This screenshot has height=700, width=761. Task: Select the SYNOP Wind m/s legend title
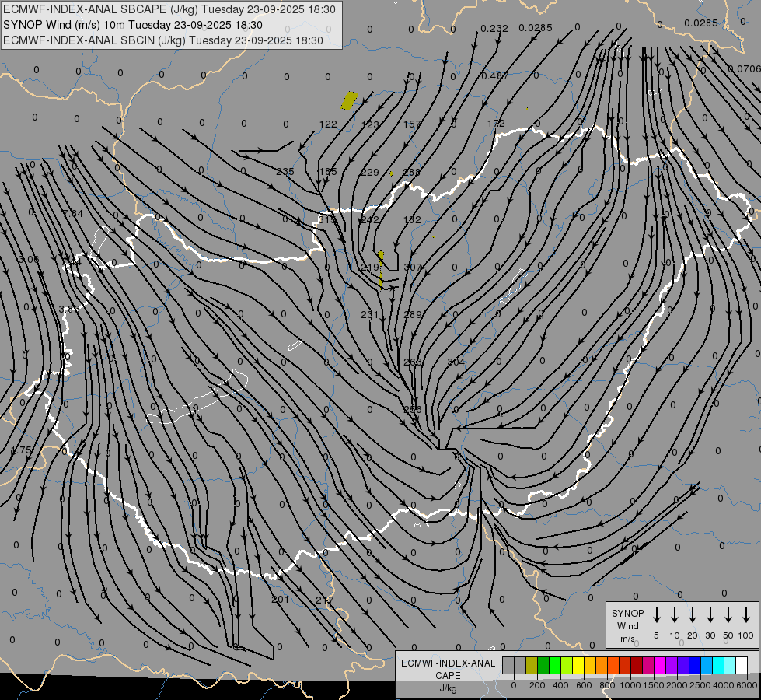(x=627, y=625)
